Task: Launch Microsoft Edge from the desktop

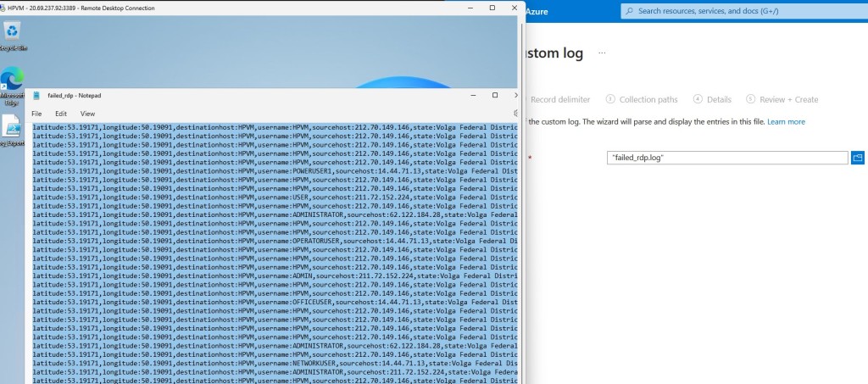Action: 12,81
